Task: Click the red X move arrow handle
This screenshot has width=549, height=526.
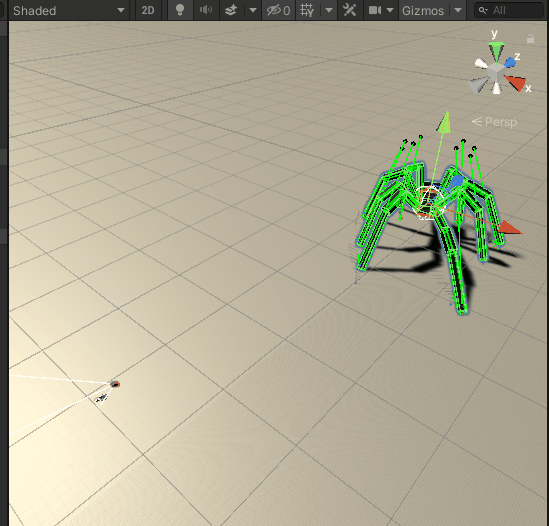Action: tap(510, 228)
